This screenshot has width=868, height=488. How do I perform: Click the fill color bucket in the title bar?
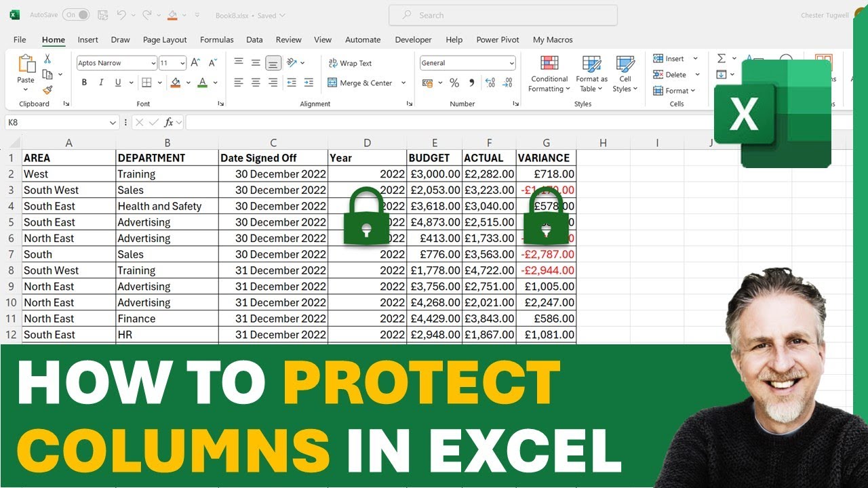coord(172,15)
